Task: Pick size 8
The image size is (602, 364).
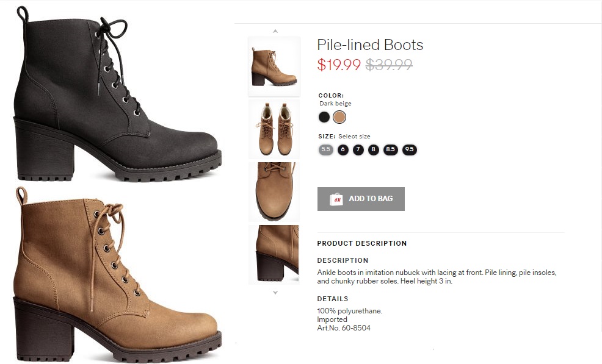Action: pos(374,149)
